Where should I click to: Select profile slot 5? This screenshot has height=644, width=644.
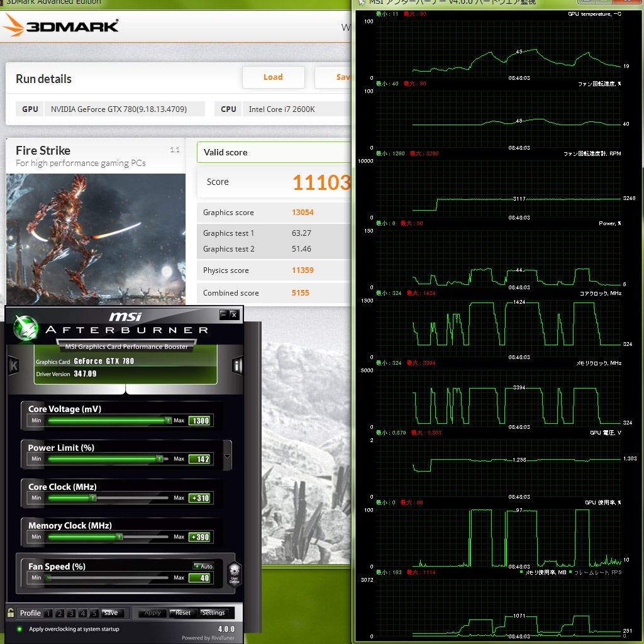[x=94, y=613]
